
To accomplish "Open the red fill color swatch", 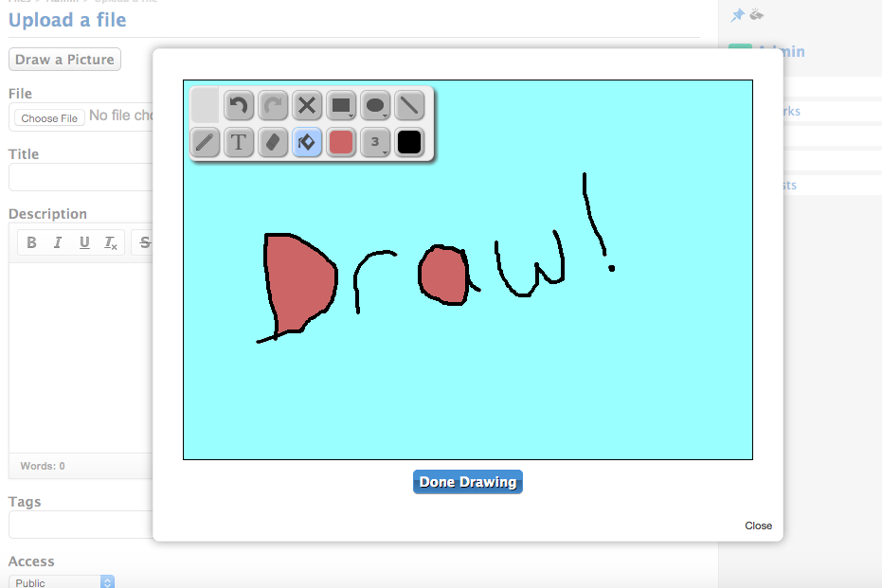I will pyautogui.click(x=341, y=142).
